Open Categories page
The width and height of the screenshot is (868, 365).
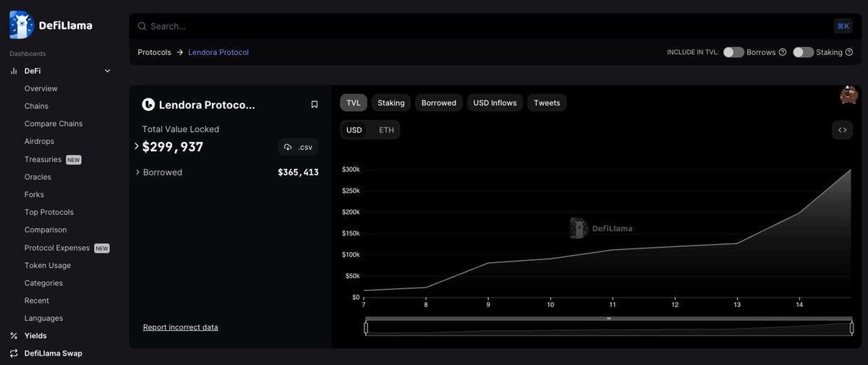[x=43, y=283]
